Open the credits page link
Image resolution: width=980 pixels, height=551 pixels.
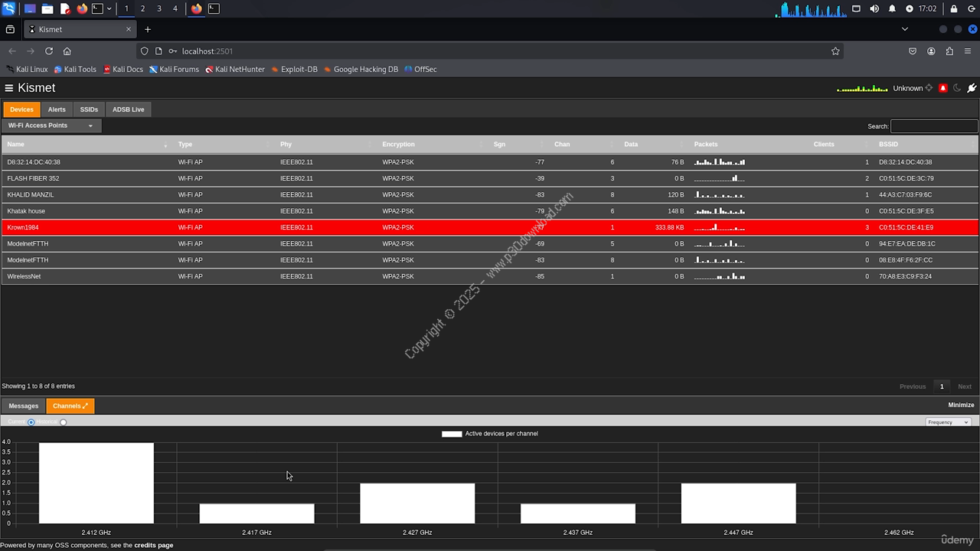click(x=154, y=546)
